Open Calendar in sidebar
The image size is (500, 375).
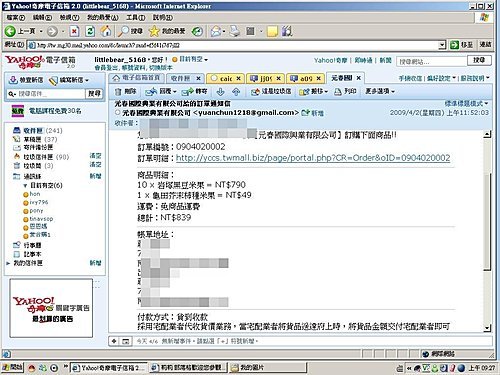(27, 245)
